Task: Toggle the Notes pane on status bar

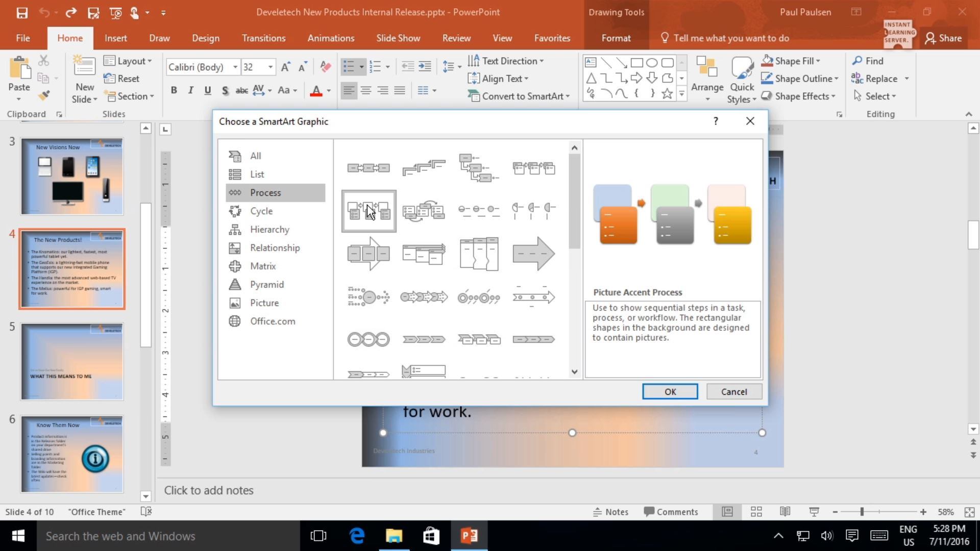Action: pos(611,512)
